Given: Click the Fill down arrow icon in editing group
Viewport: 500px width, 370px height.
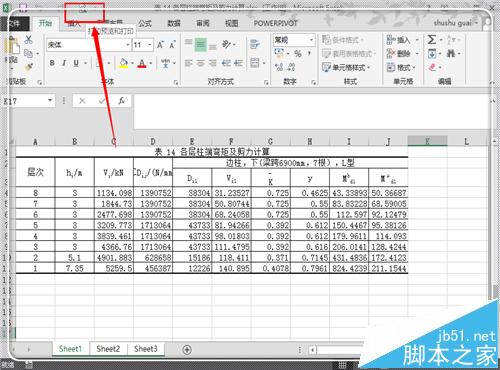Looking at the screenshot, I should click(432, 53).
